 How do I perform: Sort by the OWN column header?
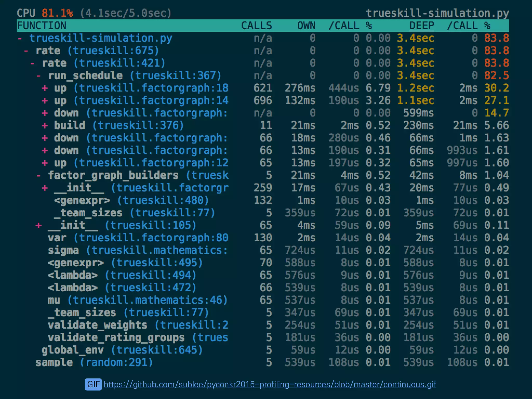click(x=307, y=26)
